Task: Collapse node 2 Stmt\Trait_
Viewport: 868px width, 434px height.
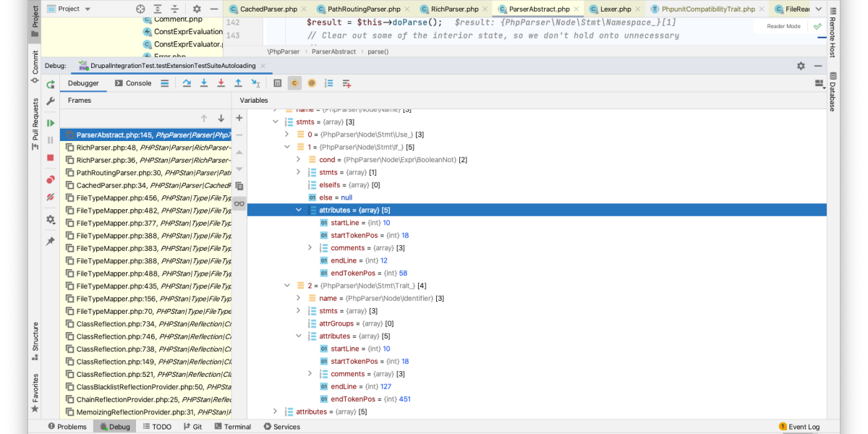Action: click(x=286, y=286)
